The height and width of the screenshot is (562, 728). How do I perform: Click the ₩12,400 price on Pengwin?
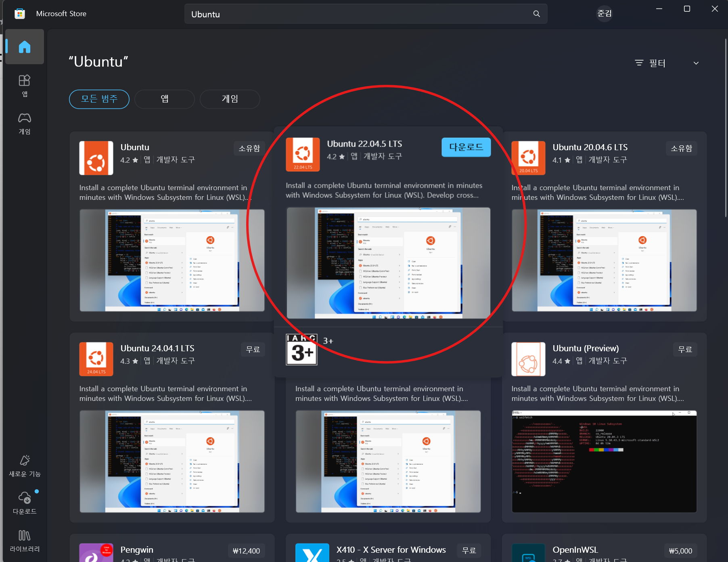246,551
